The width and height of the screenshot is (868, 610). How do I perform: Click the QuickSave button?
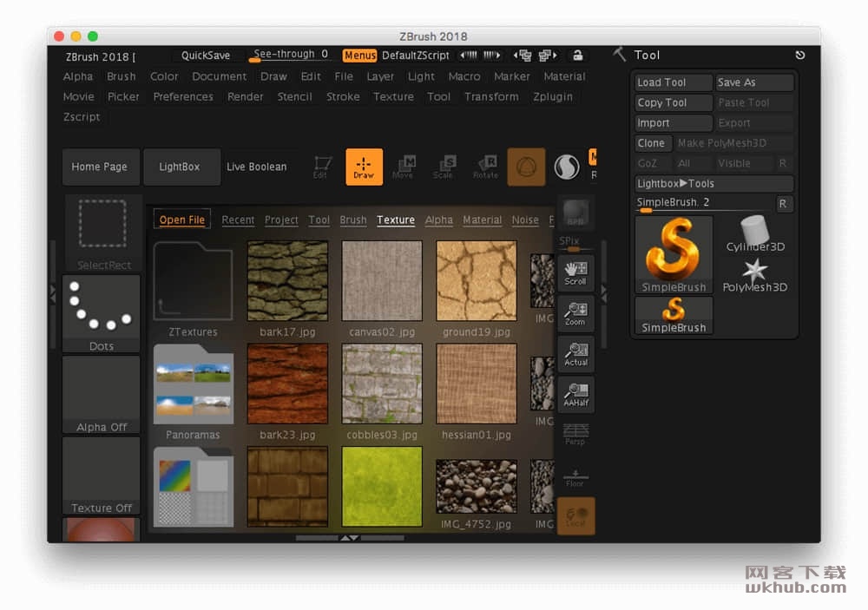click(206, 56)
